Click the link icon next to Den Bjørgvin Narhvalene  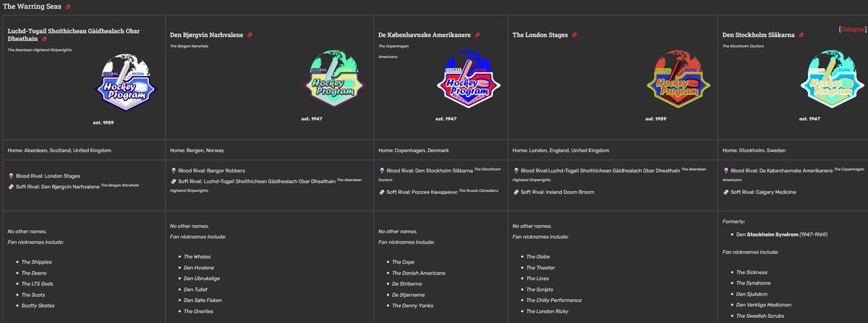coord(250,35)
